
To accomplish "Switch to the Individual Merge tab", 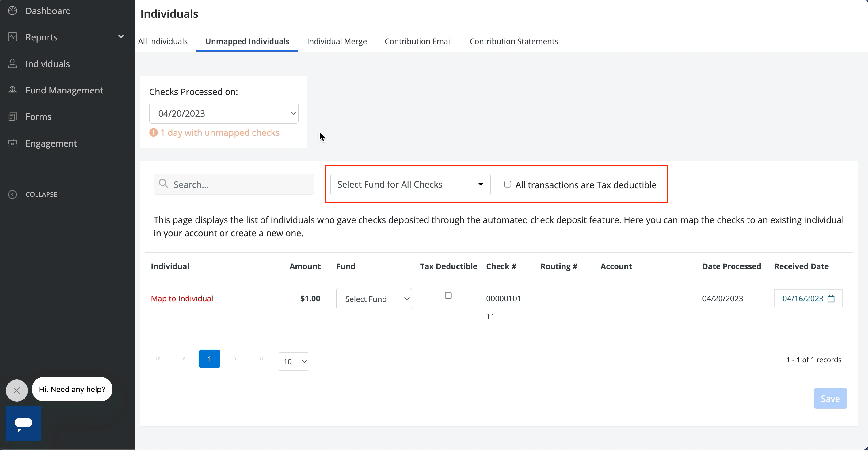I will click(337, 41).
